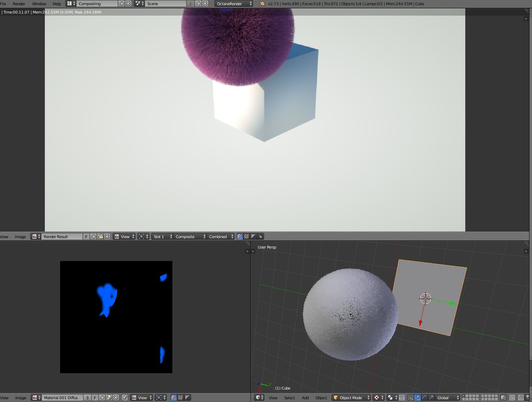532x402 pixels.
Task: Click the Material.001 Diffus... image name field
Action: pyautogui.click(x=63, y=397)
